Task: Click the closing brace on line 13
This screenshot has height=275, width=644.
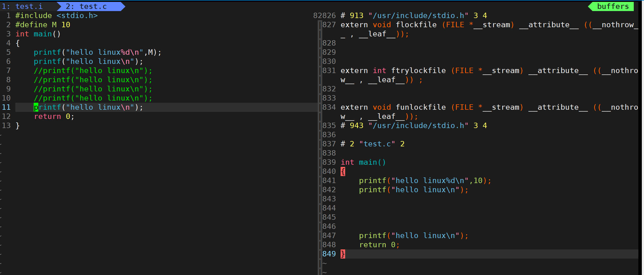Action: pyautogui.click(x=18, y=126)
